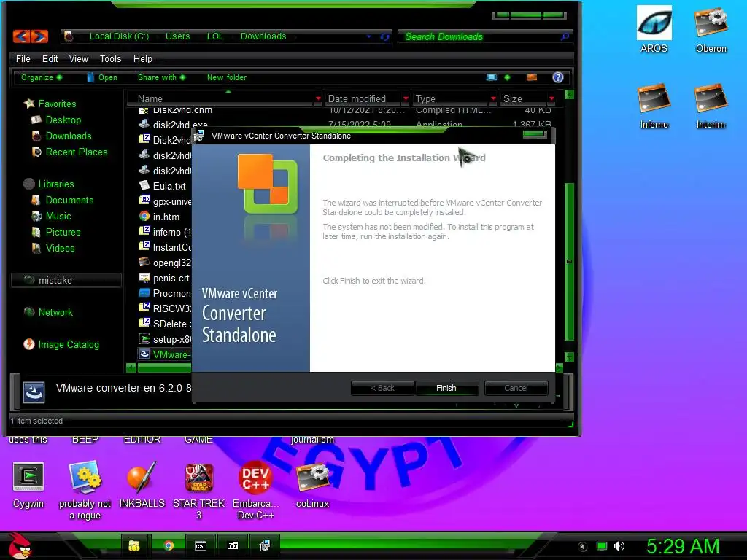
Task: Show hidden tray icons arrow
Action: point(583,547)
